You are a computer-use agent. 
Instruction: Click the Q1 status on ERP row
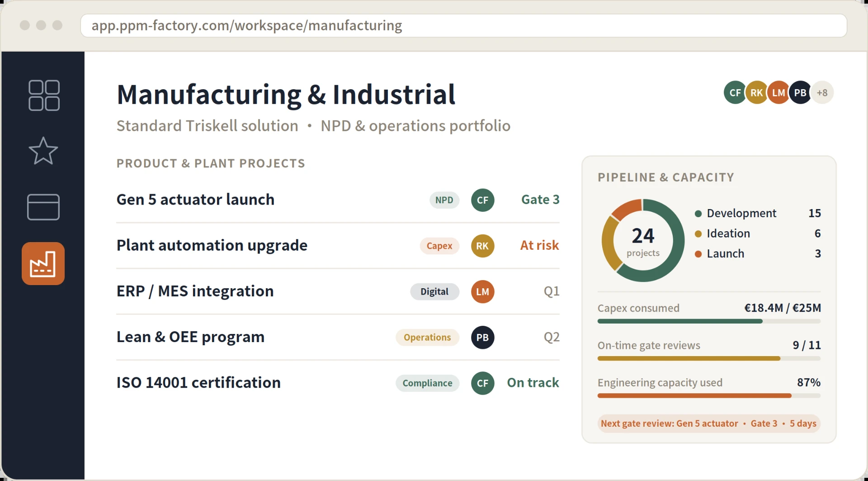pyautogui.click(x=552, y=291)
